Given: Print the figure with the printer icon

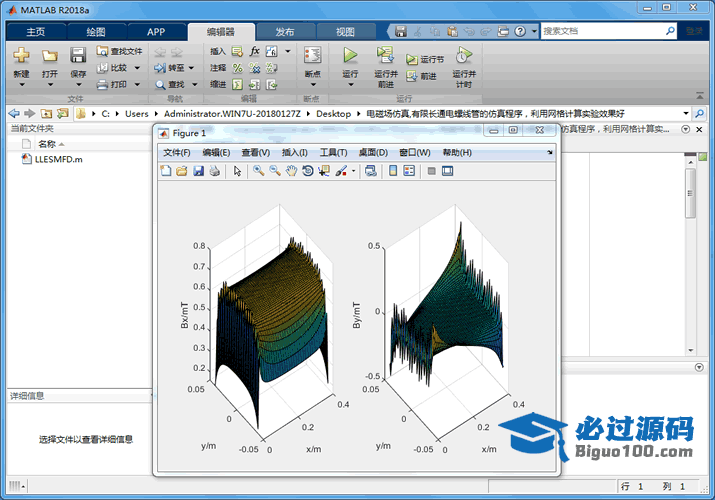Looking at the screenshot, I should 215,171.
